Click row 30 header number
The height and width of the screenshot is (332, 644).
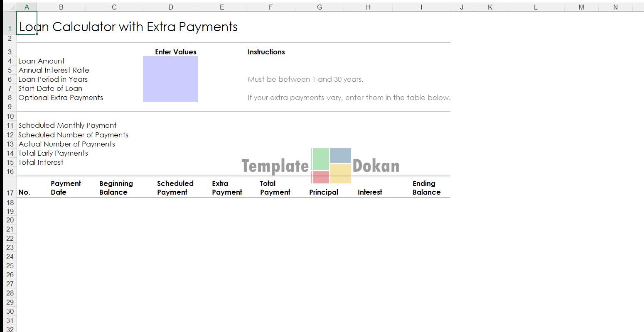click(10, 311)
